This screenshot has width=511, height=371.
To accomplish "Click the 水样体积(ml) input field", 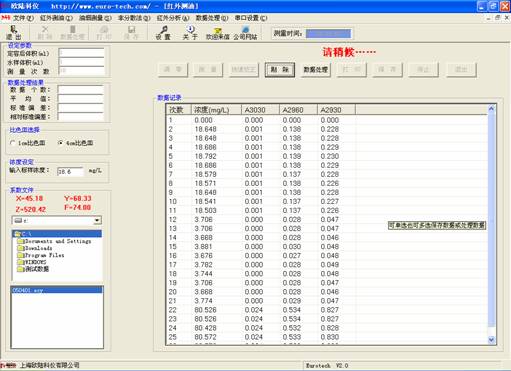I will tap(81, 62).
